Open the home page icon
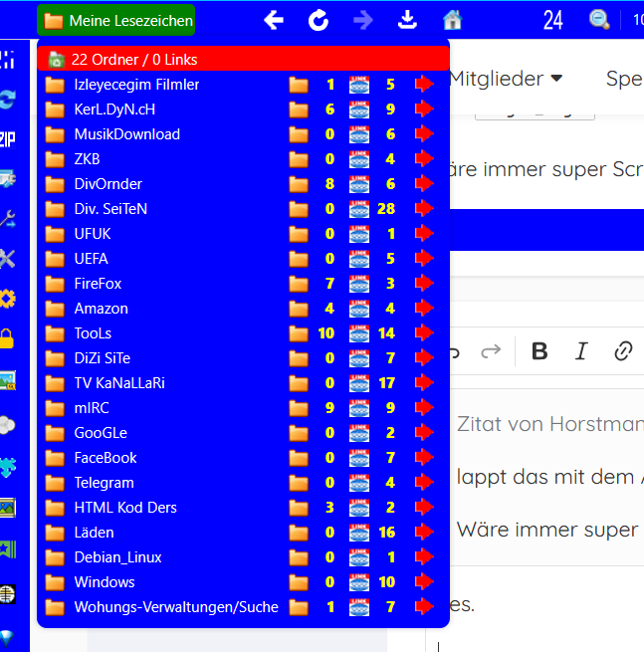 pyautogui.click(x=452, y=20)
